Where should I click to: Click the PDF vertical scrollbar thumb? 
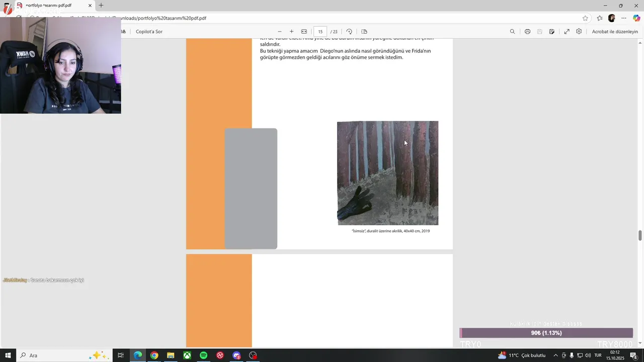(640, 235)
